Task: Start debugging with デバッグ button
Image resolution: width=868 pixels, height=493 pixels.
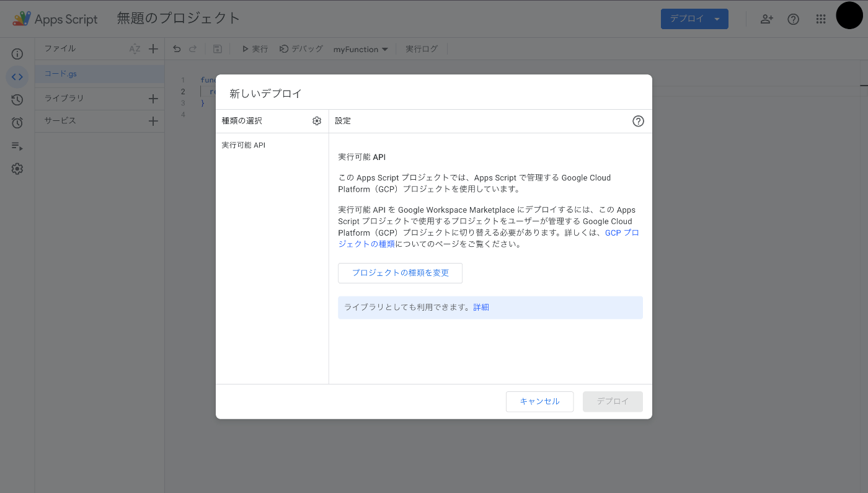Action: pos(301,49)
